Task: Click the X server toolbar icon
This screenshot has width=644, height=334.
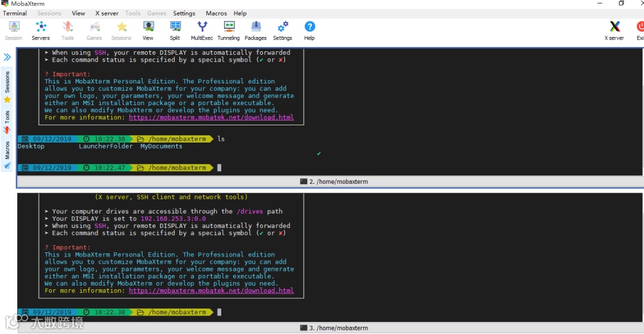Action: coord(614,31)
